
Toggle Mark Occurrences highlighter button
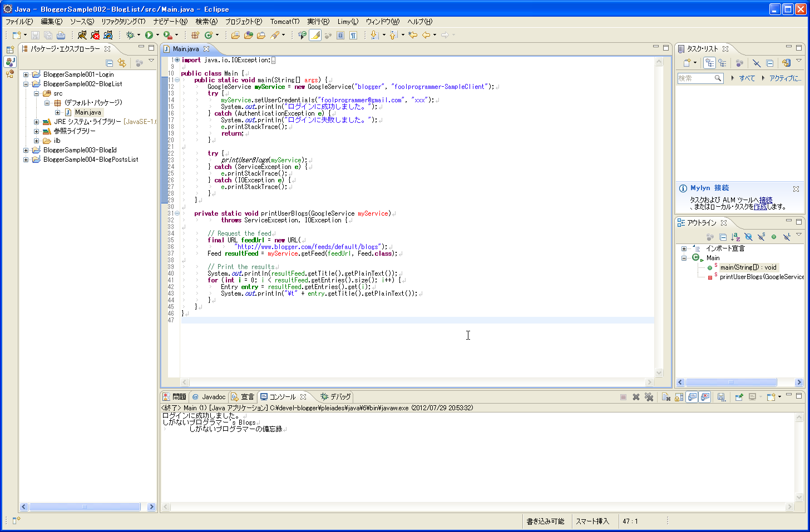(315, 35)
